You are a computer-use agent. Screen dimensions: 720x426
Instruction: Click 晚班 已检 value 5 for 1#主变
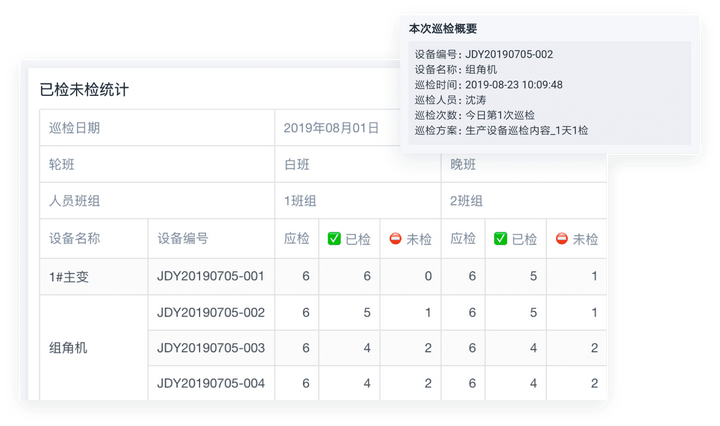click(533, 276)
